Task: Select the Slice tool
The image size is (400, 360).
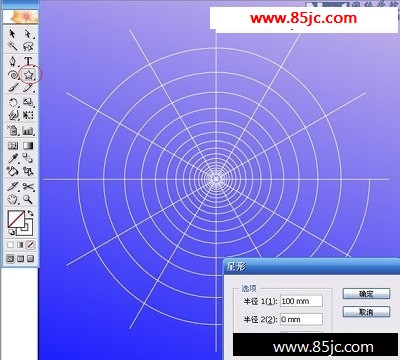Action: pos(13,186)
